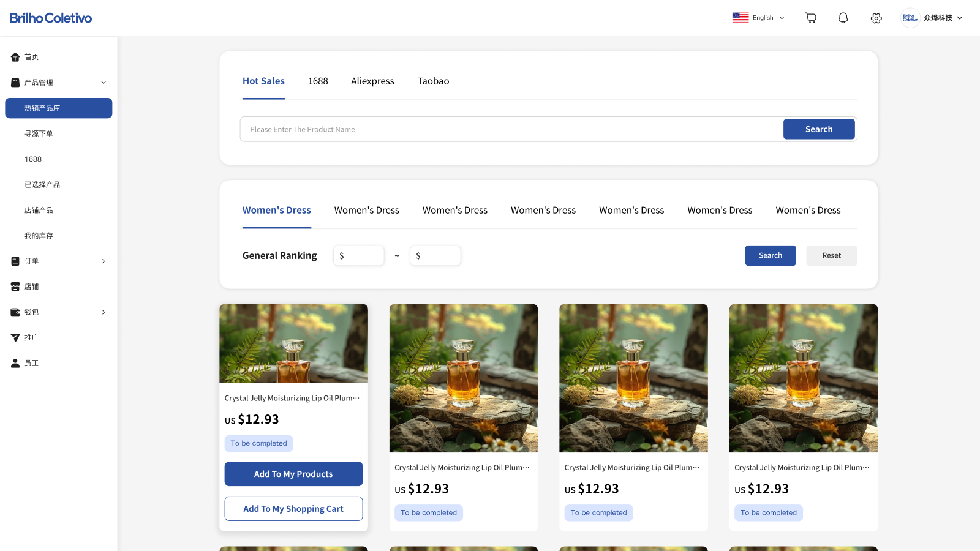Select the 订单 orders sidebar icon
Image resolution: width=980 pixels, height=551 pixels.
coord(15,261)
